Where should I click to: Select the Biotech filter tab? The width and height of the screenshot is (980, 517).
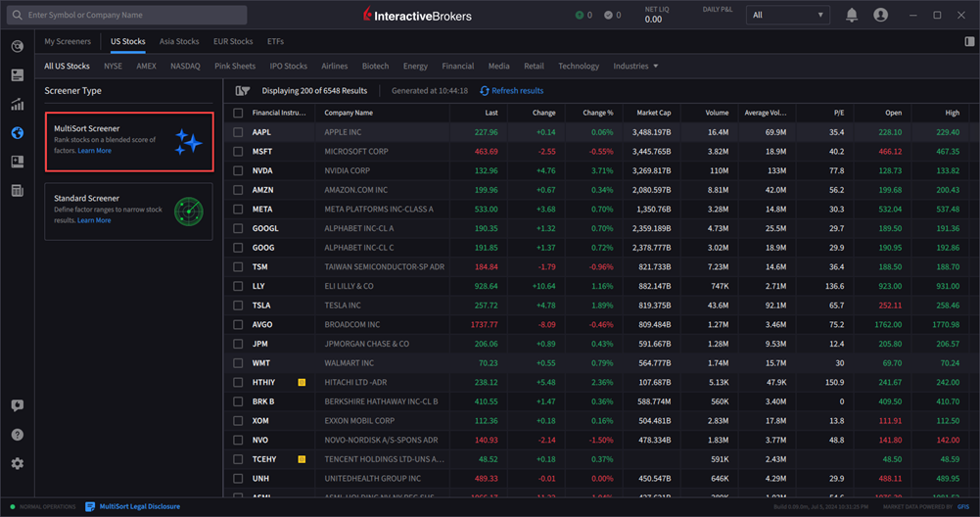(x=375, y=66)
